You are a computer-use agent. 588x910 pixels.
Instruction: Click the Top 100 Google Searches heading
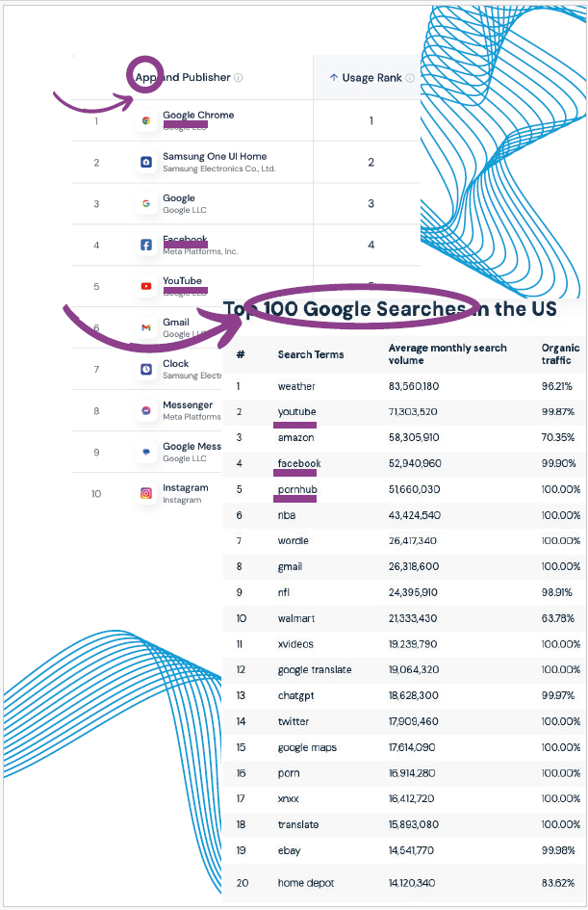pos(390,309)
